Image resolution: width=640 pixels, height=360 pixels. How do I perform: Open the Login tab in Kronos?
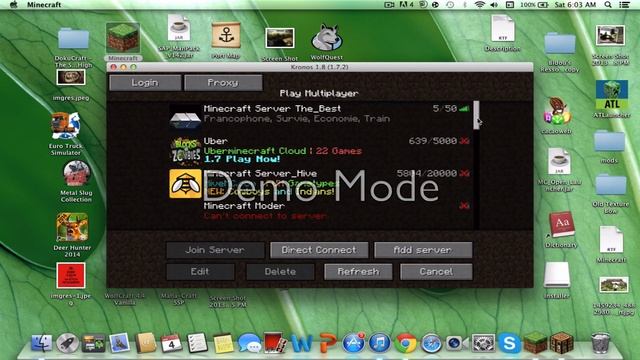coord(145,82)
